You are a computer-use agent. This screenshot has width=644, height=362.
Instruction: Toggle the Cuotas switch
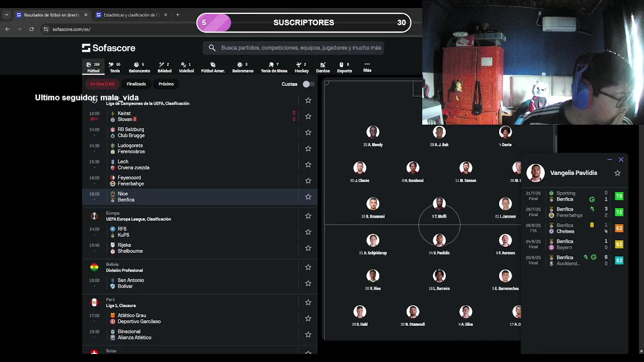pos(308,84)
